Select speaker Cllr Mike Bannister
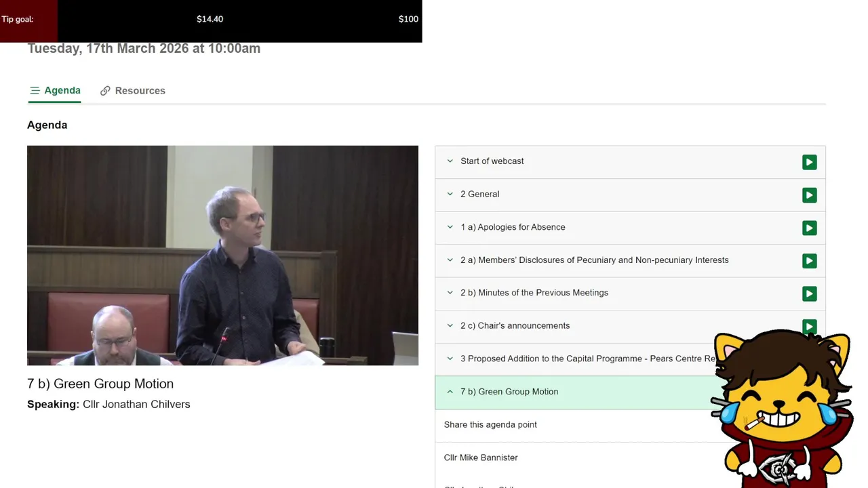This screenshot has width=868, height=488. pos(481,457)
